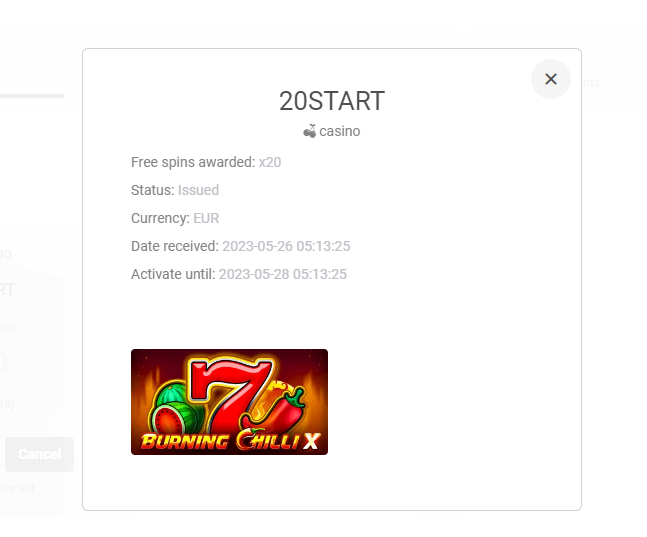
Task: Click the chilli pepper in game image
Action: pyautogui.click(x=276, y=408)
